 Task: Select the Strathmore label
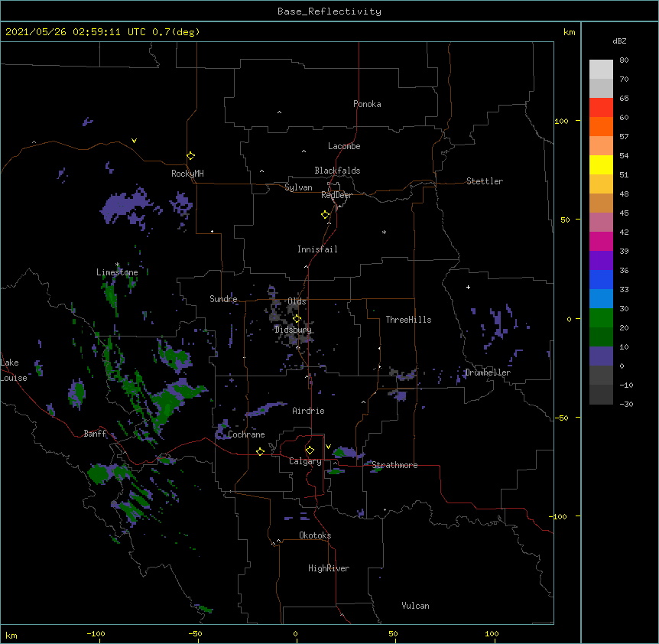(x=394, y=465)
